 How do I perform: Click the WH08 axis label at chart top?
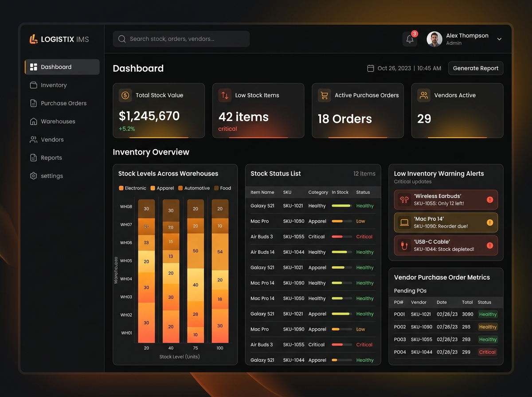[x=126, y=207]
